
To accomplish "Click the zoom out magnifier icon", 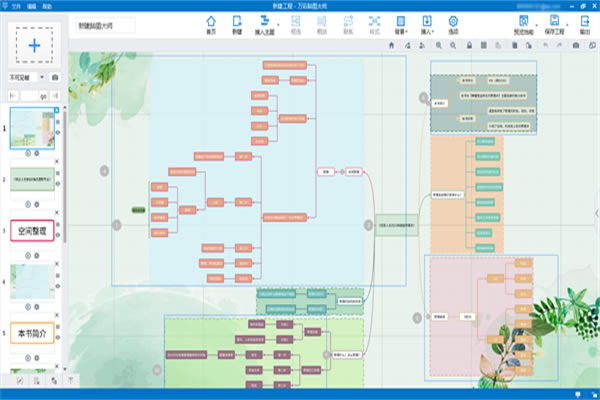I will pyautogui.click(x=453, y=45).
